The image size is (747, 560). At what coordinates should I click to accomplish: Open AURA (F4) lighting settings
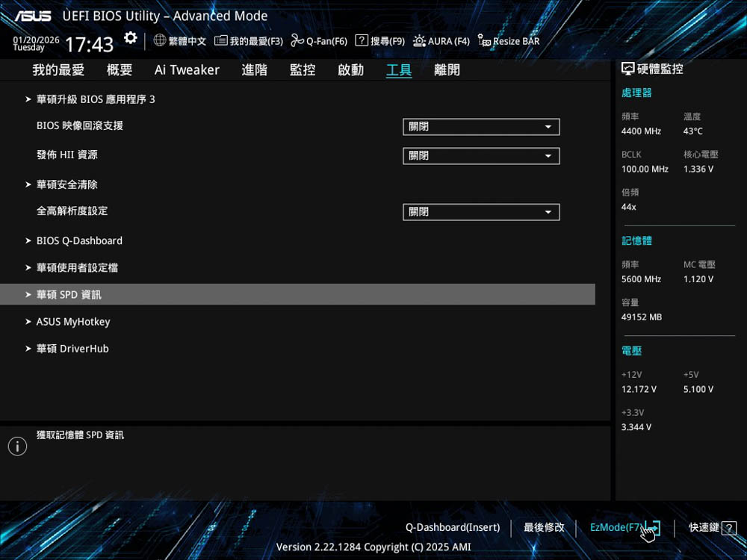click(x=419, y=41)
